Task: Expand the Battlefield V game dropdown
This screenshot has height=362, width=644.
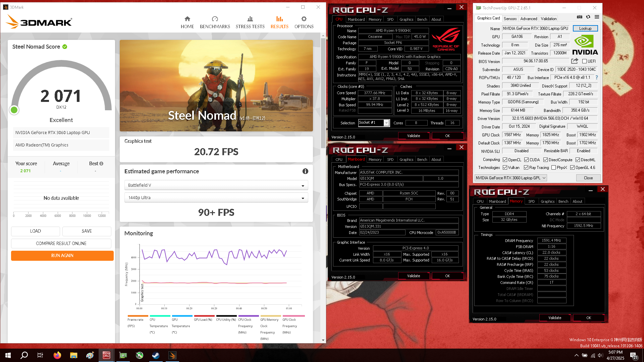Action: 216,185
